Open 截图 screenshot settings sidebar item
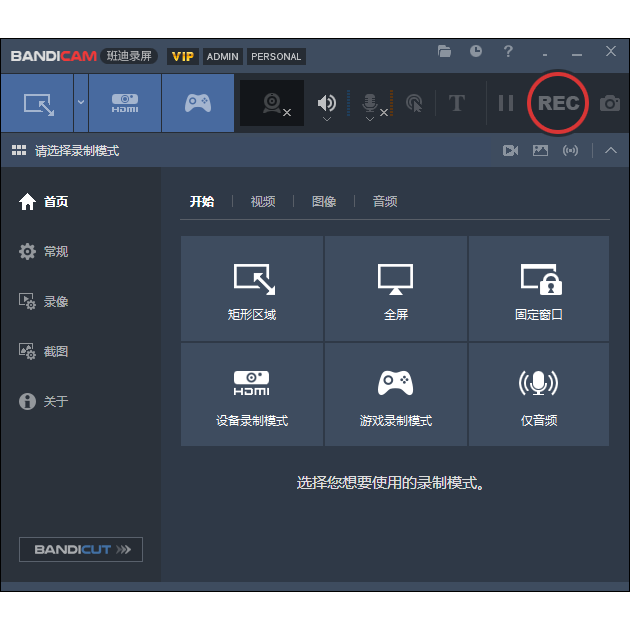 (43, 352)
